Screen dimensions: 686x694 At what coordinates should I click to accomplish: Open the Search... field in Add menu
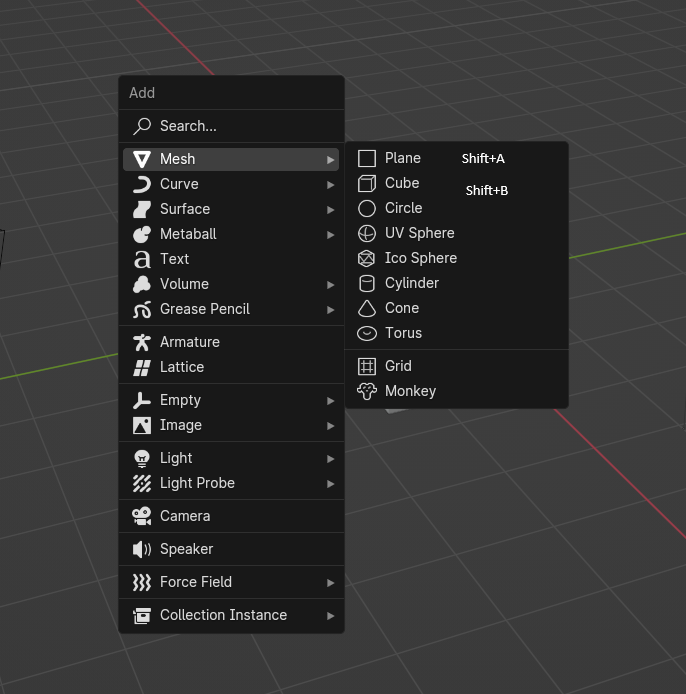(x=231, y=126)
